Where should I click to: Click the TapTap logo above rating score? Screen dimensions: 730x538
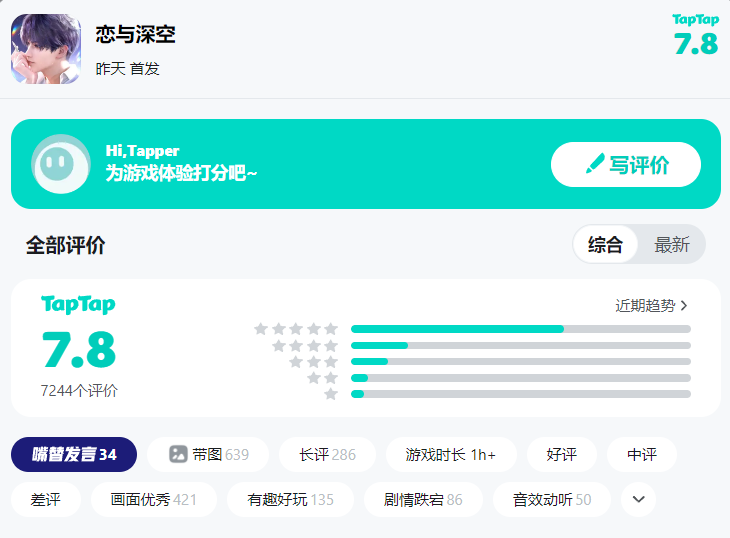78,304
